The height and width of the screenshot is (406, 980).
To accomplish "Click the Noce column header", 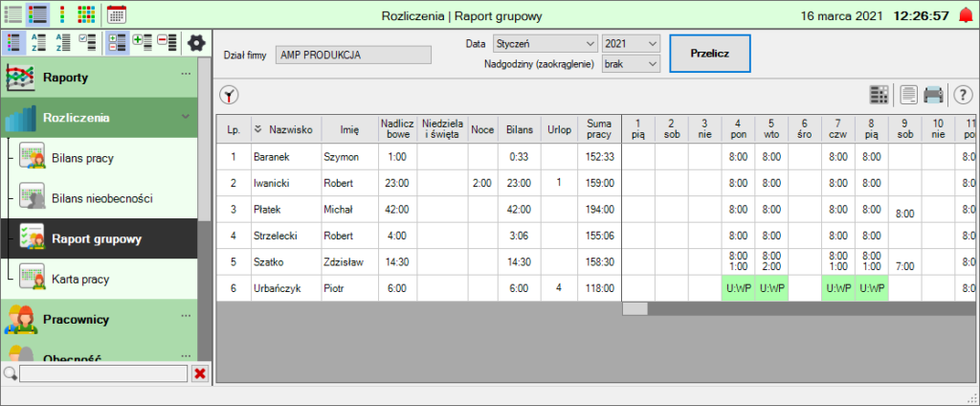I will tap(482, 129).
